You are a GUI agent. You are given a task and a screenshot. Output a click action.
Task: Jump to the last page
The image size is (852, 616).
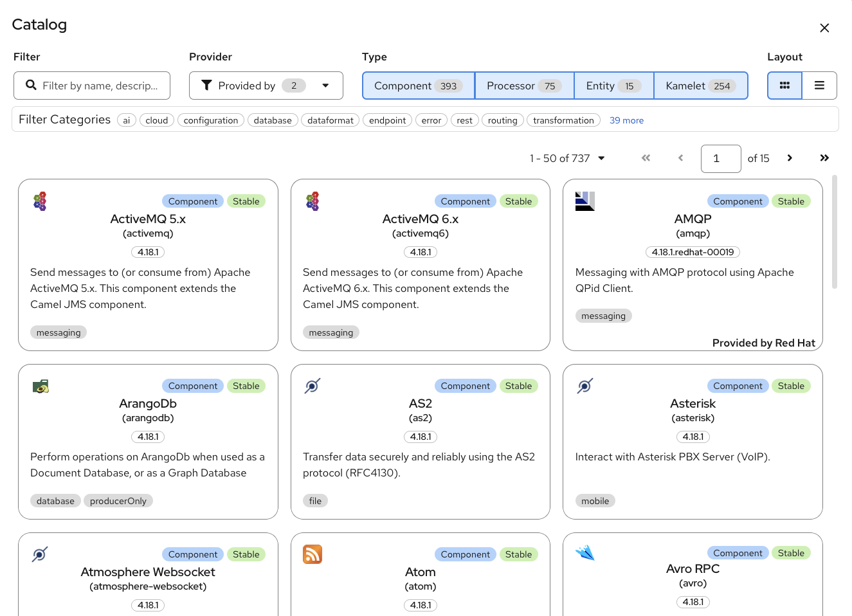824,158
